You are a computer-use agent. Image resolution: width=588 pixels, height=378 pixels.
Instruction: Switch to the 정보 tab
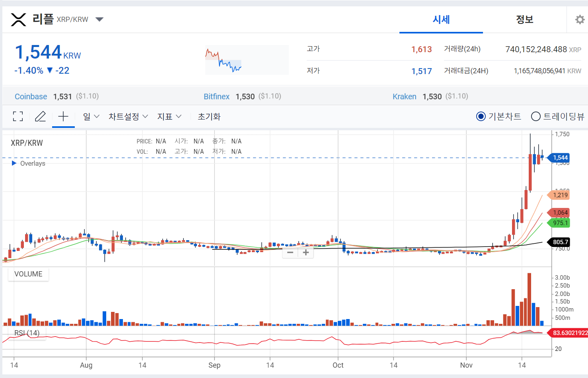[x=524, y=20]
